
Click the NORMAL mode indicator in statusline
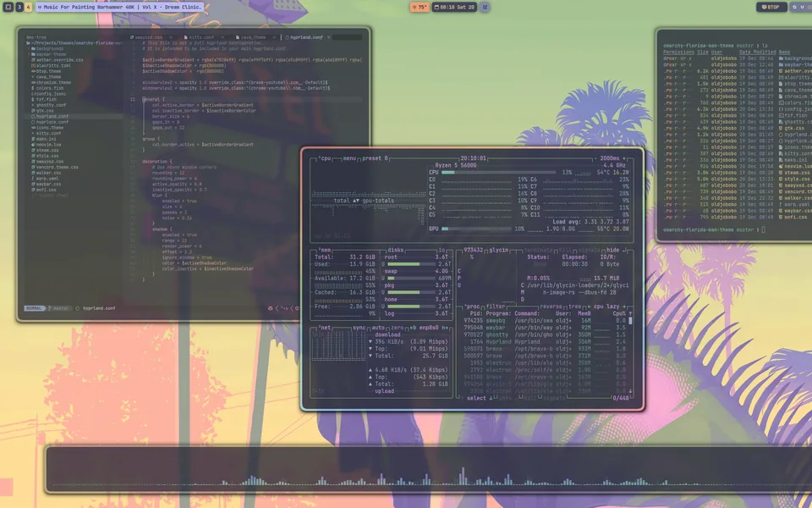coord(34,308)
